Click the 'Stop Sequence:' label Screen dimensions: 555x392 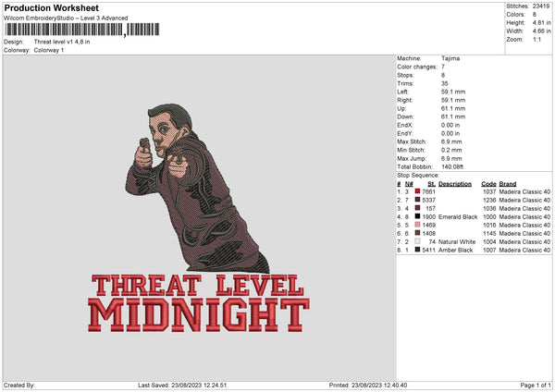pos(418,176)
